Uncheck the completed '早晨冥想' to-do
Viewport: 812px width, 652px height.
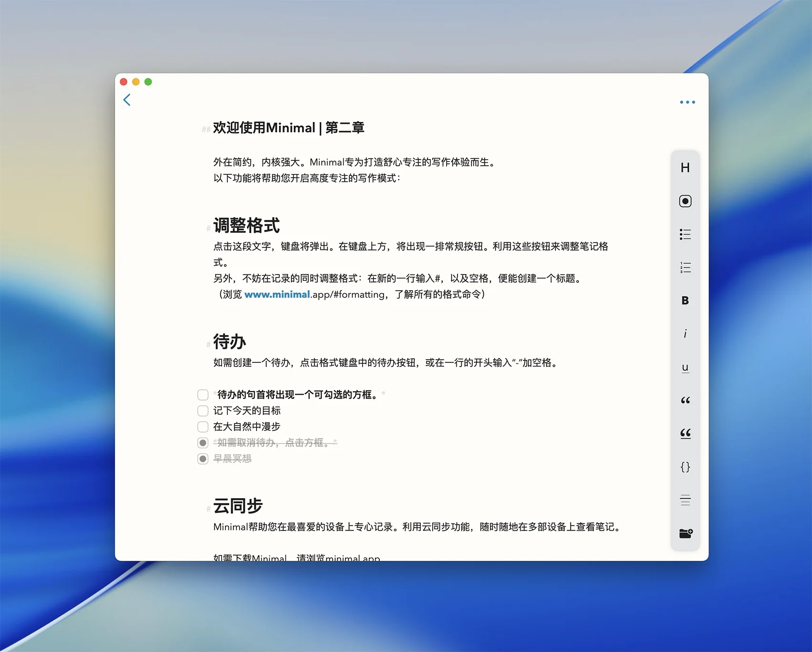pos(203,459)
